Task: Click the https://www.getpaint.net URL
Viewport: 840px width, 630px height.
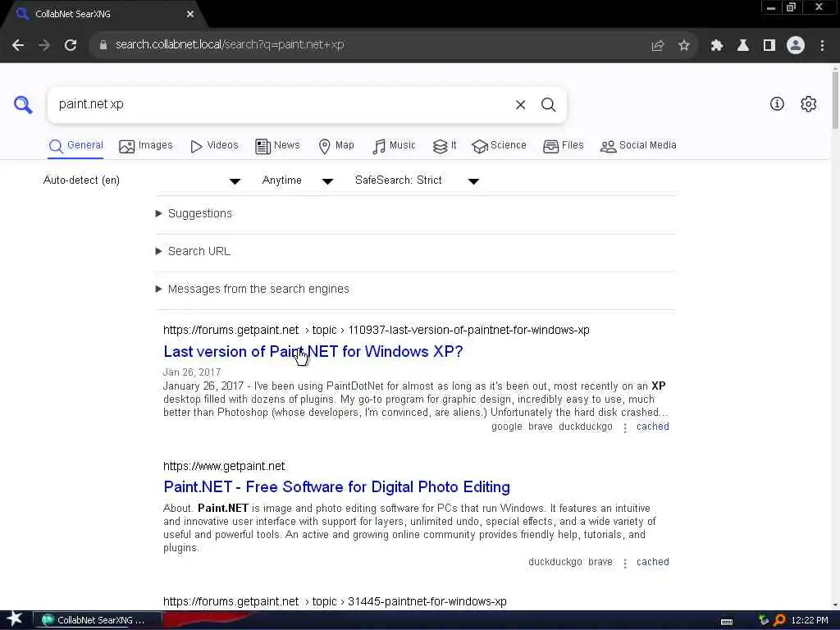Action: pyautogui.click(x=224, y=466)
